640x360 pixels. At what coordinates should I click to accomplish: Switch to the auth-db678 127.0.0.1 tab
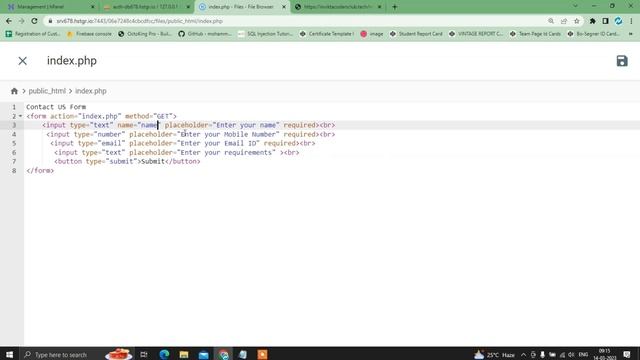145,7
